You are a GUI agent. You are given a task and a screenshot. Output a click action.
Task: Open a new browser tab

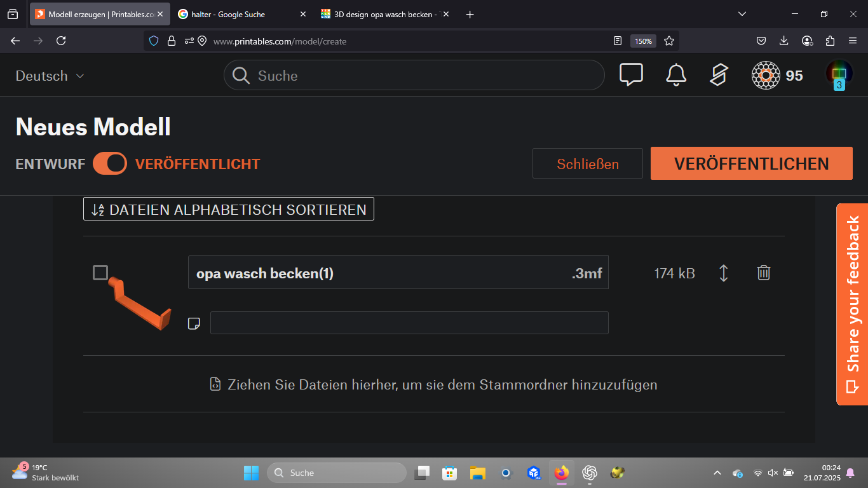(470, 14)
